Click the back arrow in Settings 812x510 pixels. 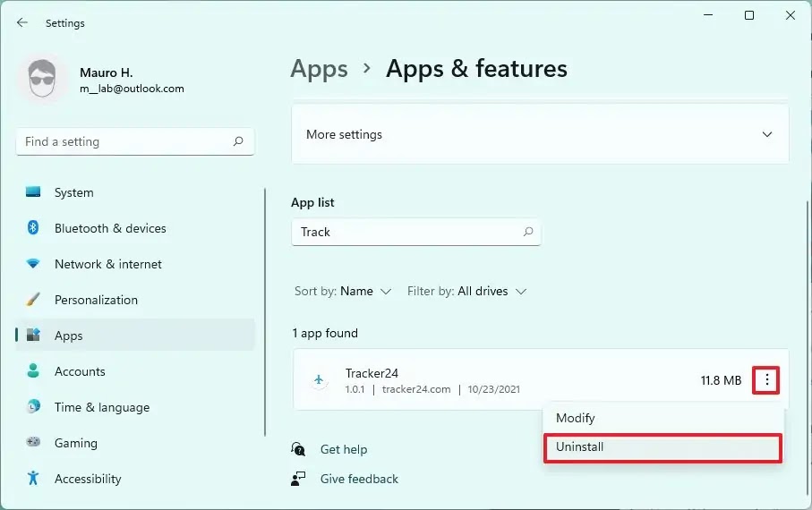(21, 22)
